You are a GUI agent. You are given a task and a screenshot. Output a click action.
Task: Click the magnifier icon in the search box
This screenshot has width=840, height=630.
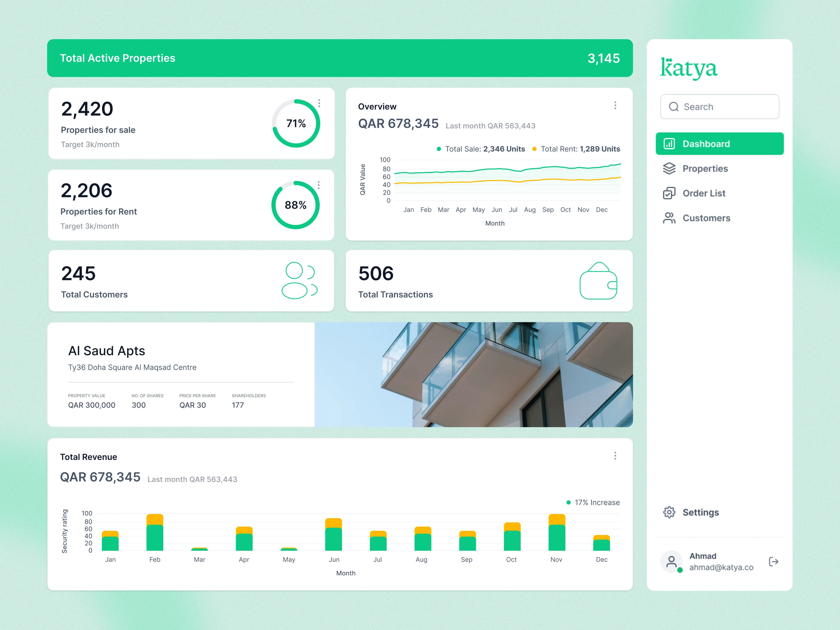click(674, 107)
